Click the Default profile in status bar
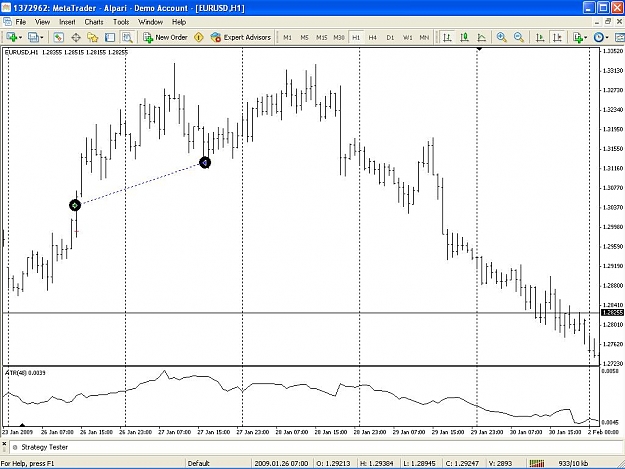625x469 pixels. [x=199, y=463]
